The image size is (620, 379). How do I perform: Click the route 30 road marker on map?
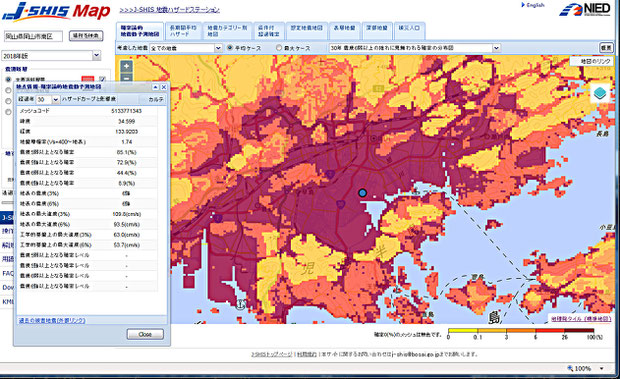[x=340, y=204]
